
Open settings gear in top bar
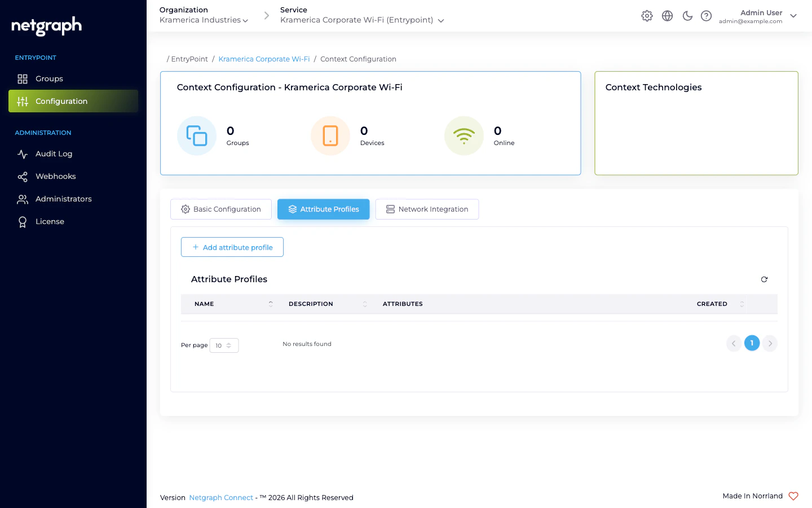pyautogui.click(x=647, y=16)
